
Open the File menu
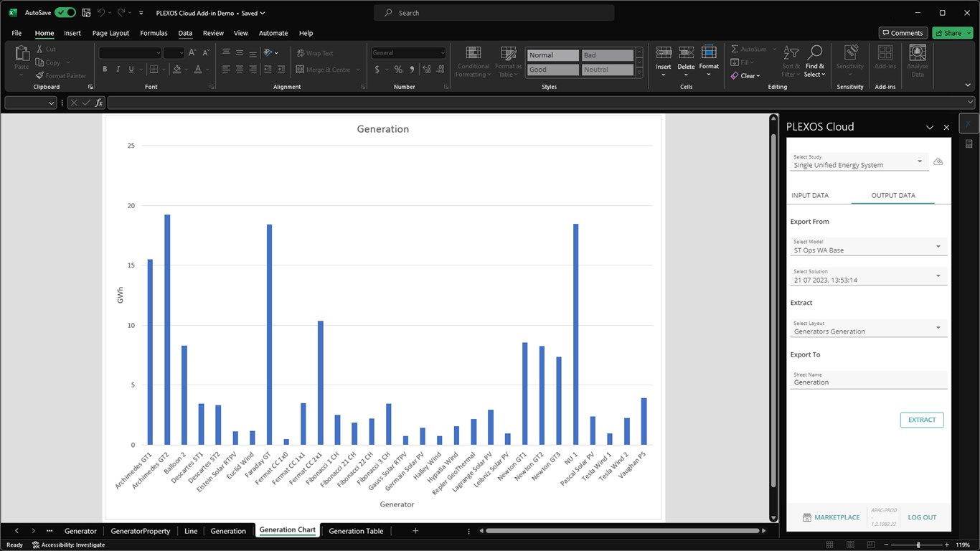(x=17, y=33)
